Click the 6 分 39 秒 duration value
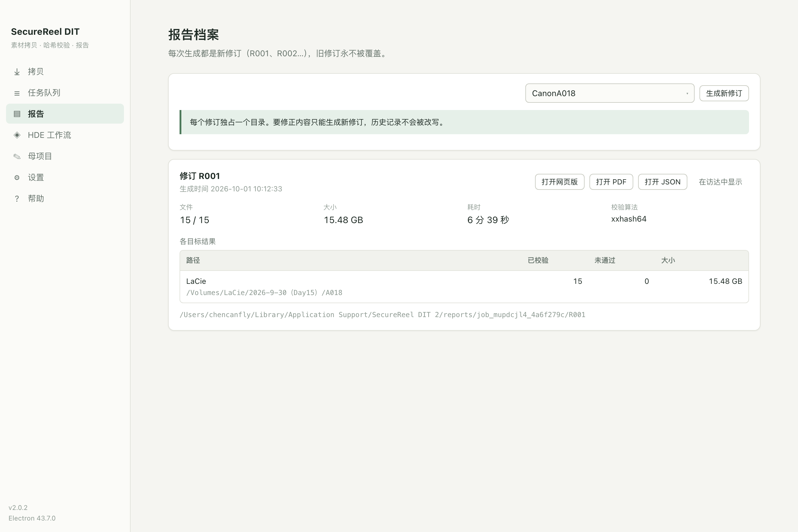 click(x=488, y=220)
